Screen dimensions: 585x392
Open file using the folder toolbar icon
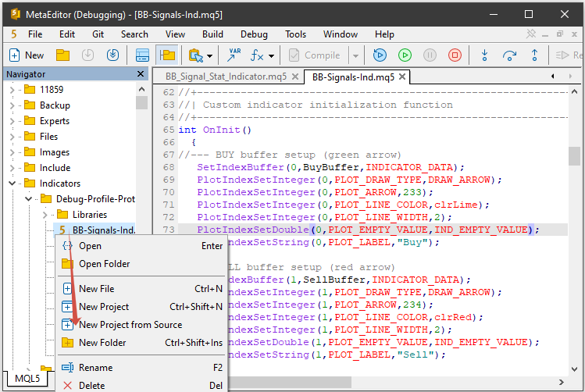coord(62,55)
